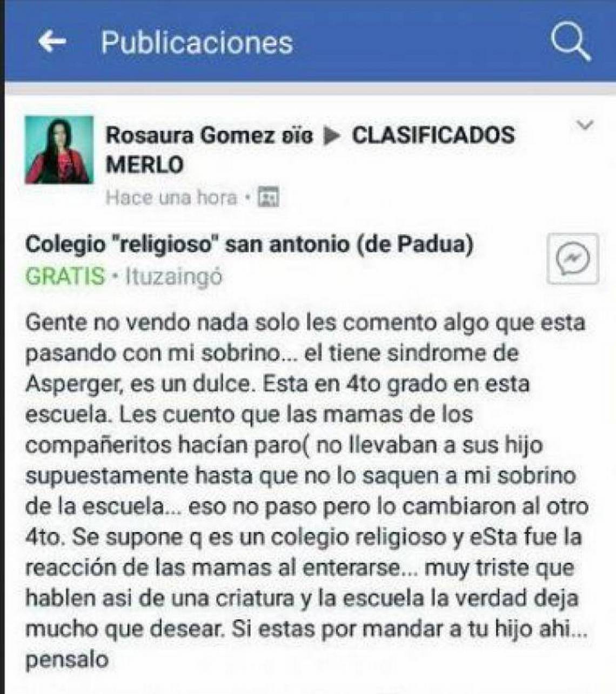Image resolution: width=616 pixels, height=694 pixels.
Task: Click the group privacy icon beside timestamp
Action: [x=268, y=197]
